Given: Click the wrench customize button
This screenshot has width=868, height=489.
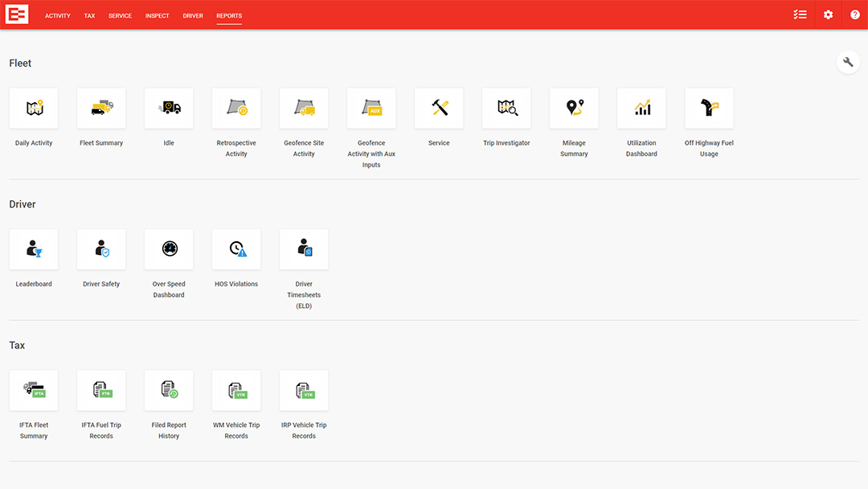Looking at the screenshot, I should click(848, 62).
